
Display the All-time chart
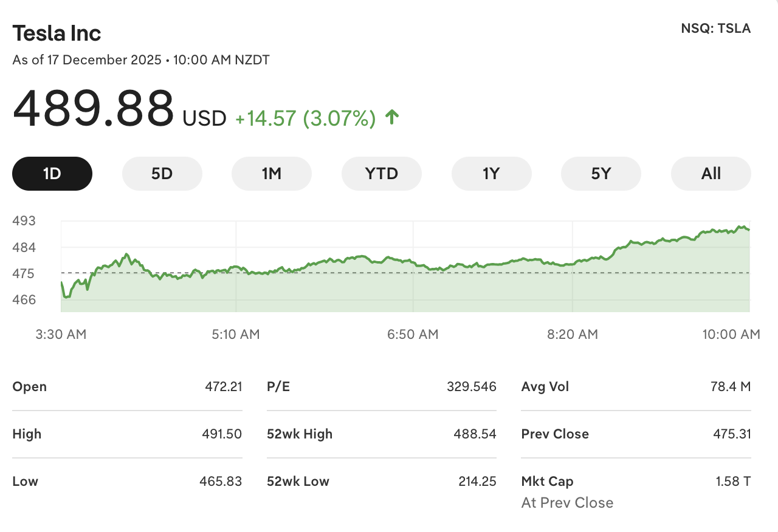pyautogui.click(x=711, y=173)
